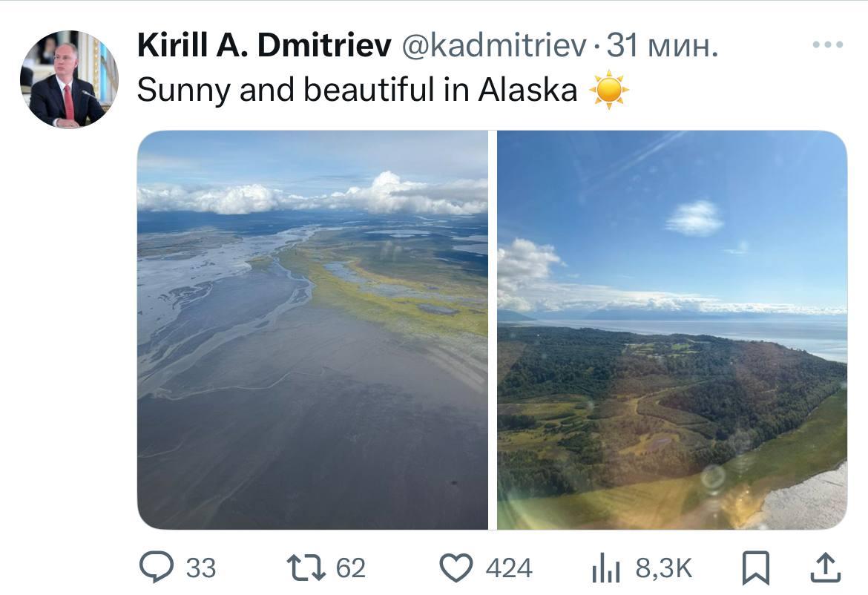Open the left aerial river delta photo
The width and height of the screenshot is (868, 595).
tap(312, 330)
